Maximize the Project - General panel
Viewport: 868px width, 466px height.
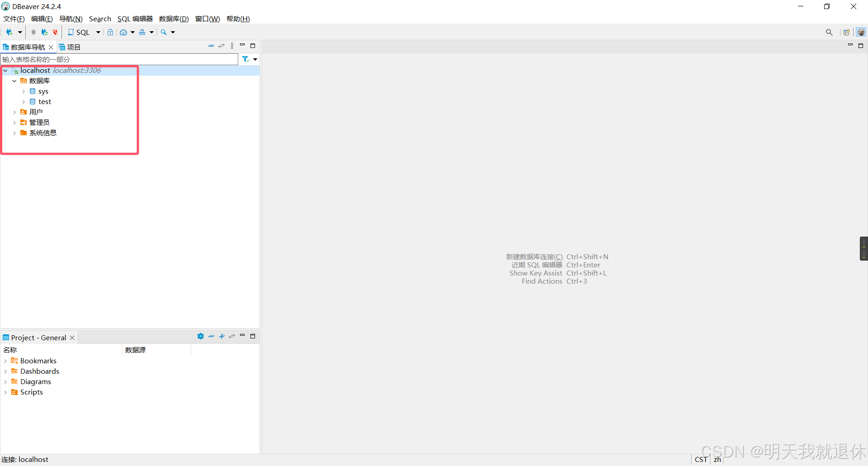tap(253, 336)
